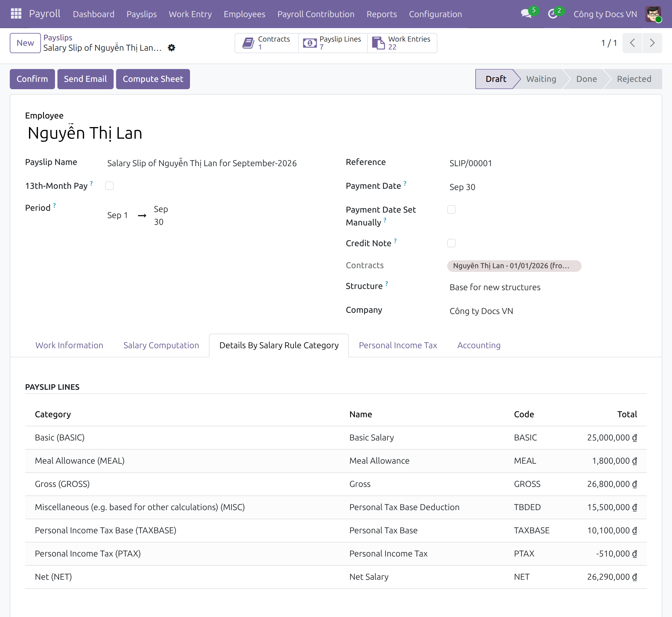
Task: Click the Compute Sheet button
Action: 153,79
